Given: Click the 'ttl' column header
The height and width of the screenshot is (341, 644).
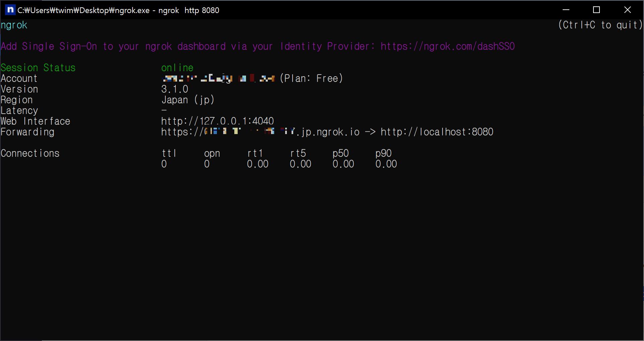Looking at the screenshot, I should (x=169, y=153).
